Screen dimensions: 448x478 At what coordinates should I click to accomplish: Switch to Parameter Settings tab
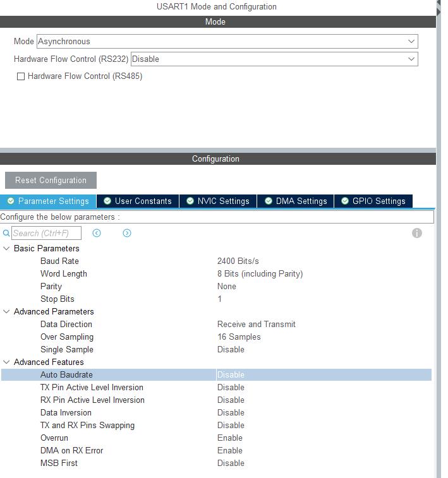(x=48, y=201)
